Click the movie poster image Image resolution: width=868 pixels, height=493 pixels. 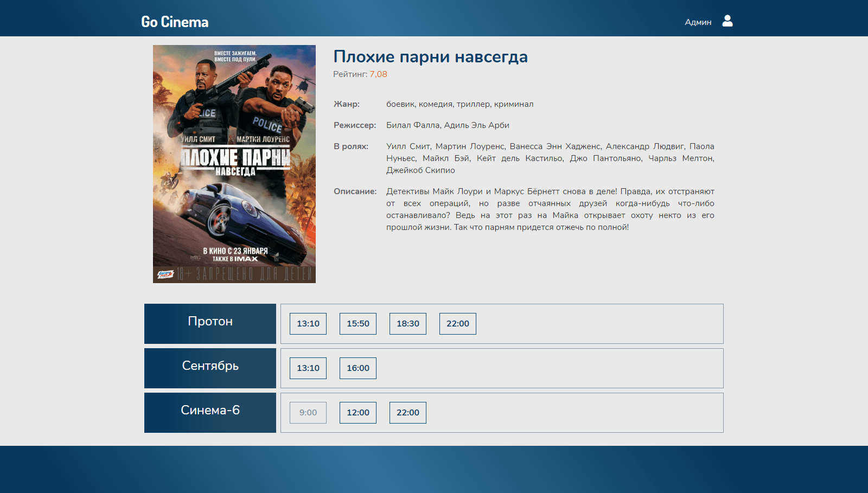[234, 164]
